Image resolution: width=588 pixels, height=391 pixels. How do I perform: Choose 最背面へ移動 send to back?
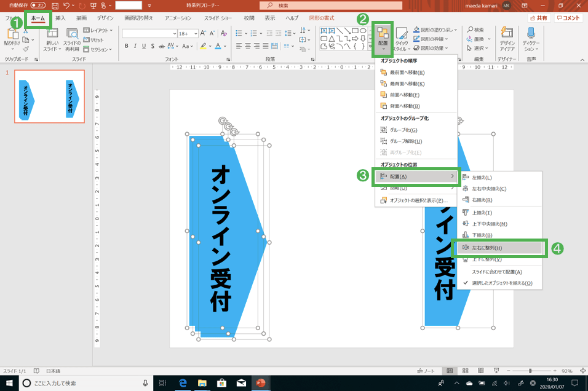tap(416, 84)
